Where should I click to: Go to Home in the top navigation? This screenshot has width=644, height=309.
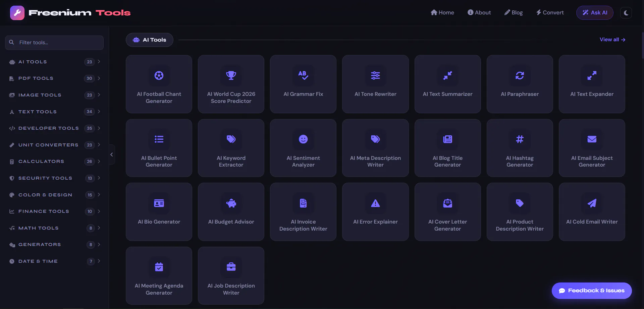(x=442, y=12)
